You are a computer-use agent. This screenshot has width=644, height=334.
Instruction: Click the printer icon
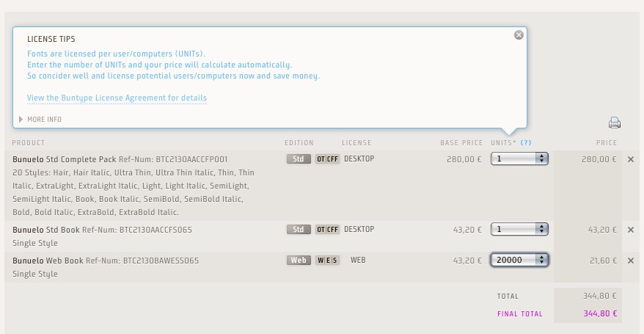coord(614,123)
